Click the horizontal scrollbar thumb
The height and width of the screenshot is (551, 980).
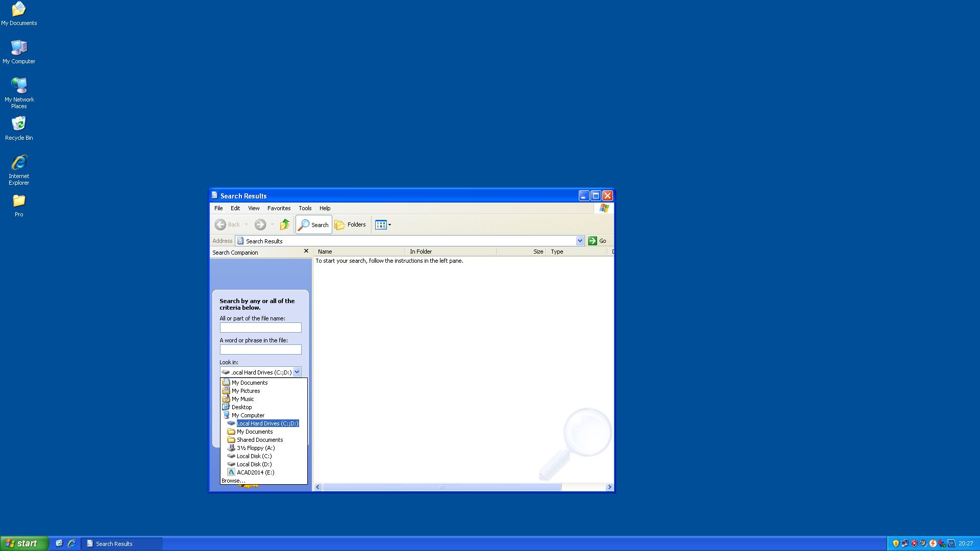click(x=442, y=487)
